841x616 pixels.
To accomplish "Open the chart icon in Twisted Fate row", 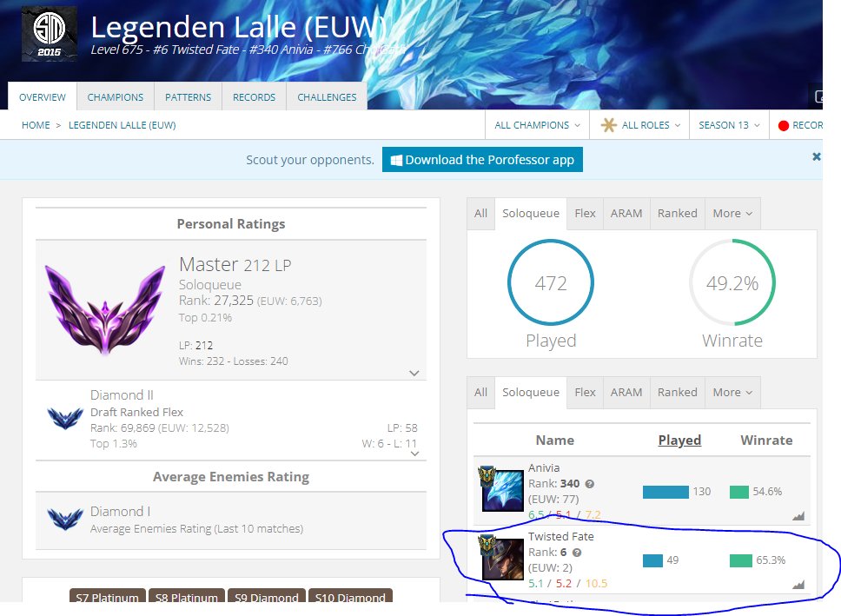I will pyautogui.click(x=798, y=585).
